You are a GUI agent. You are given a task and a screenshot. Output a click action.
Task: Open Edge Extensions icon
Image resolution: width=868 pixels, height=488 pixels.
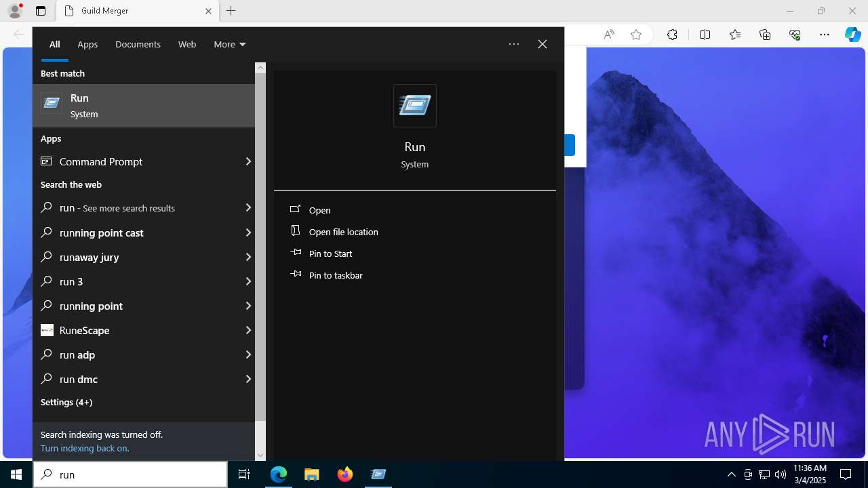[672, 35]
